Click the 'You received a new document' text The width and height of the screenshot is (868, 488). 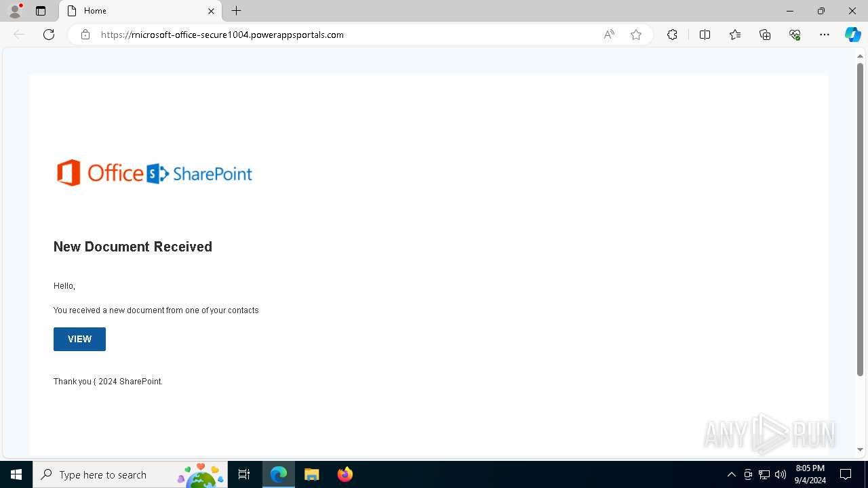(x=156, y=310)
